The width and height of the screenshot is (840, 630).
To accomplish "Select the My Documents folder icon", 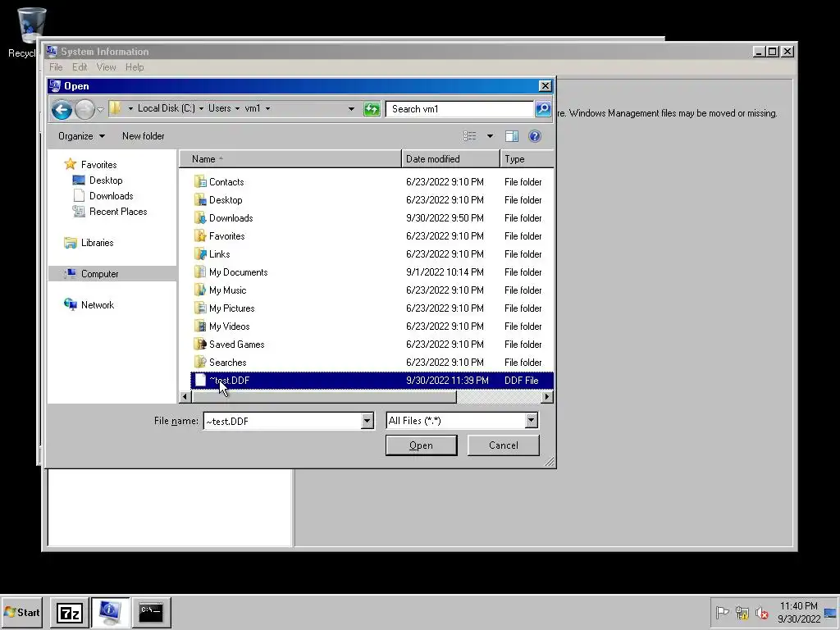I will (200, 272).
